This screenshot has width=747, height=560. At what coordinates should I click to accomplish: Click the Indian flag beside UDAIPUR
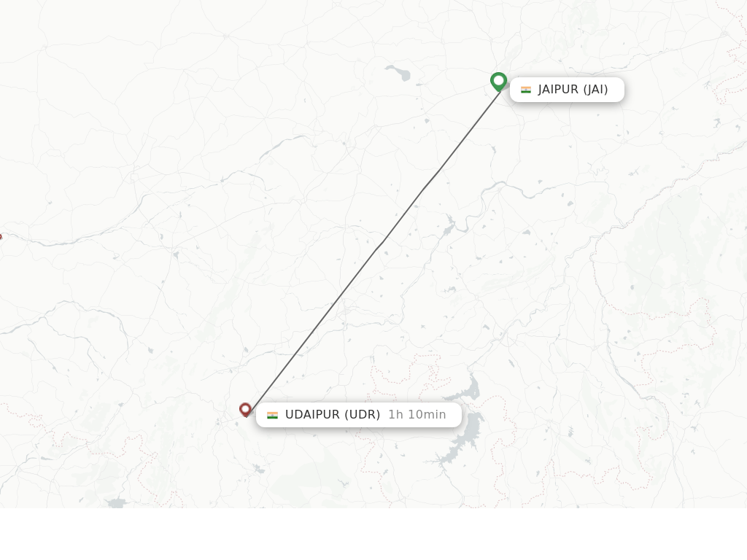coord(273,415)
